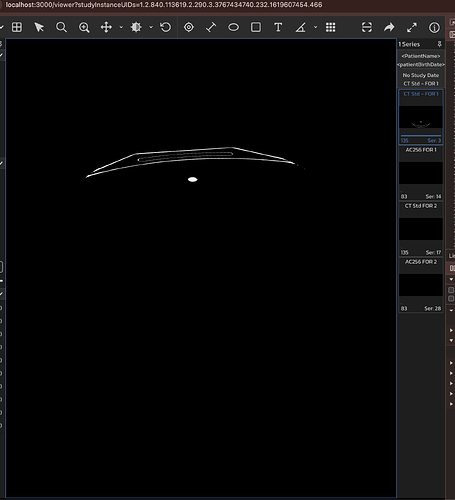Image resolution: width=455 pixels, height=500 pixels.
Task: Choose the pan move tool
Action: click(x=106, y=27)
